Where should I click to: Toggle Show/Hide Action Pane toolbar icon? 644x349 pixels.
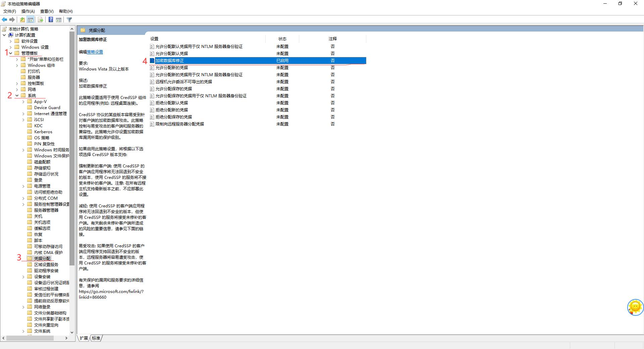pos(59,20)
